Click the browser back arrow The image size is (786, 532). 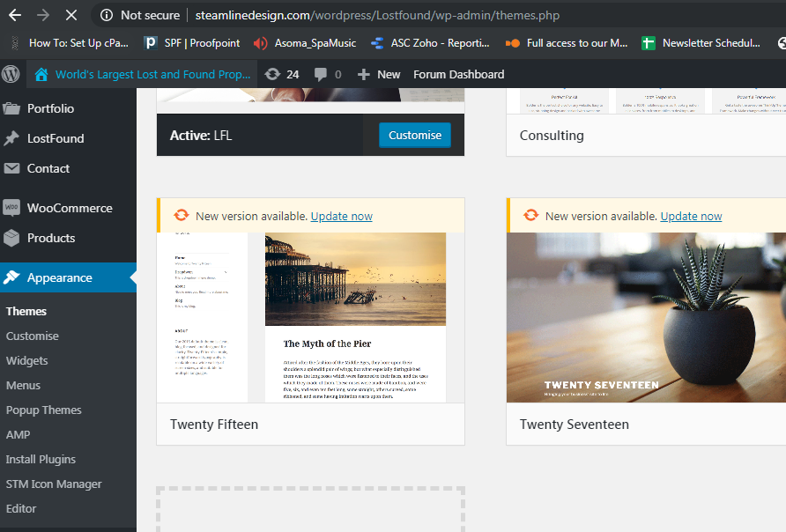click(15, 15)
